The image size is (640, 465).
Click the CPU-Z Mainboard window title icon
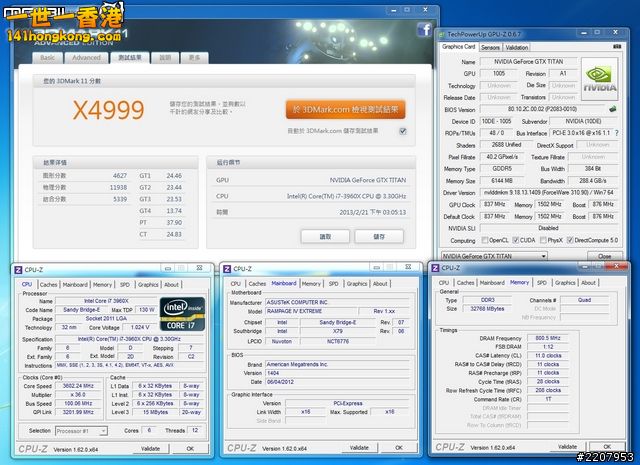pyautogui.click(x=228, y=268)
